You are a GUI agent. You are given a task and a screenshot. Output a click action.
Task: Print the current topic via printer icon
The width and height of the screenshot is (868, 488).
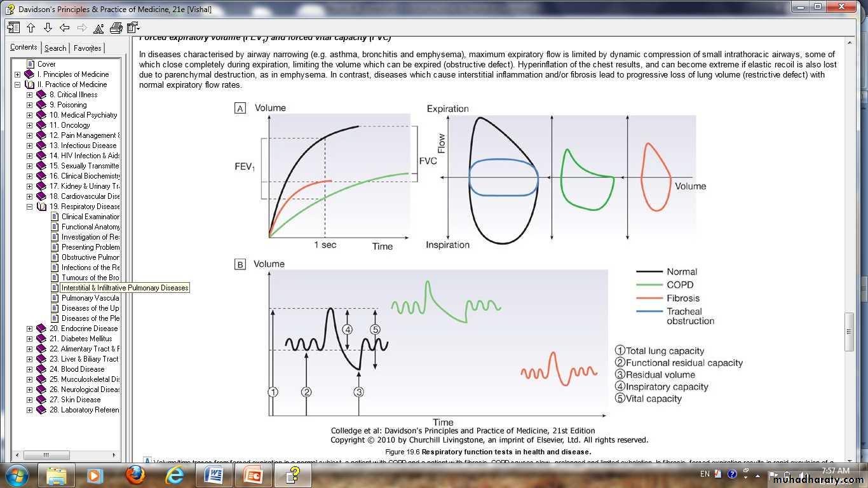[x=116, y=28]
